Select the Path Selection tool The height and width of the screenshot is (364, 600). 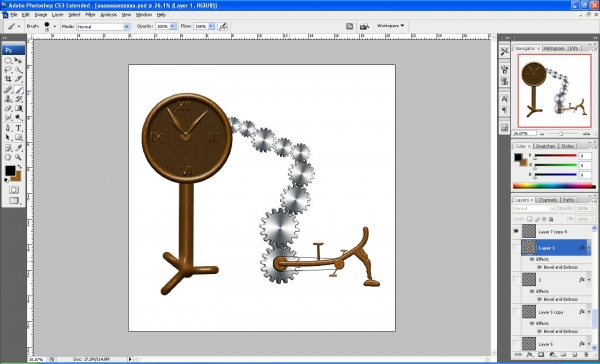pyautogui.click(x=8, y=137)
